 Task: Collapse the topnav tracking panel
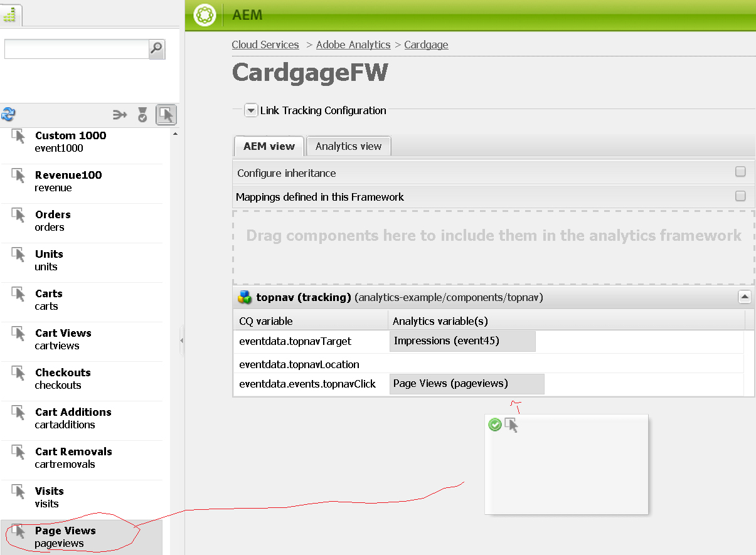[744, 297]
